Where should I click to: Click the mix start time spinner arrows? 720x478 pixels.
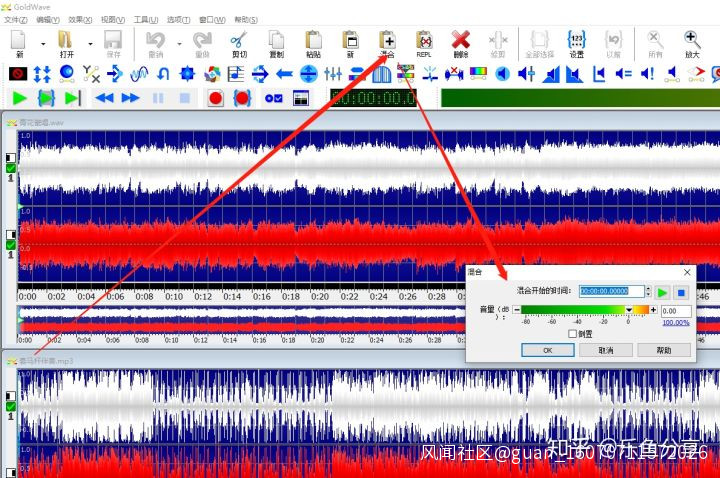coord(650,291)
